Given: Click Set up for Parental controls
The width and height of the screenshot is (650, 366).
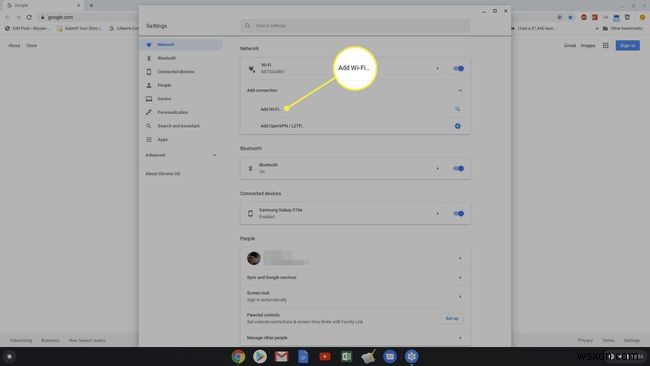Looking at the screenshot, I should 452,319.
